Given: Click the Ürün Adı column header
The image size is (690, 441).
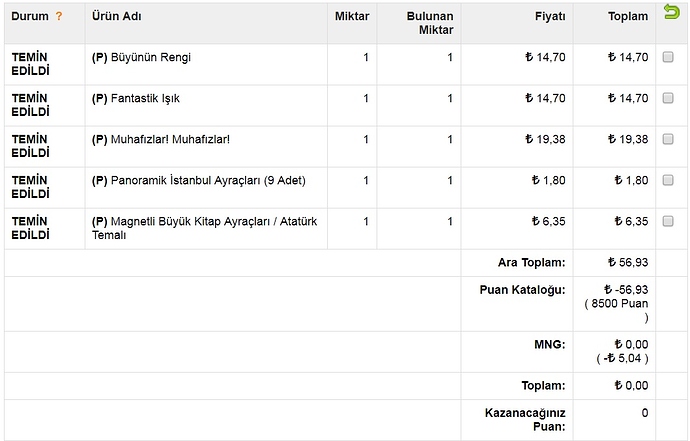Looking at the screenshot, I should [114, 17].
